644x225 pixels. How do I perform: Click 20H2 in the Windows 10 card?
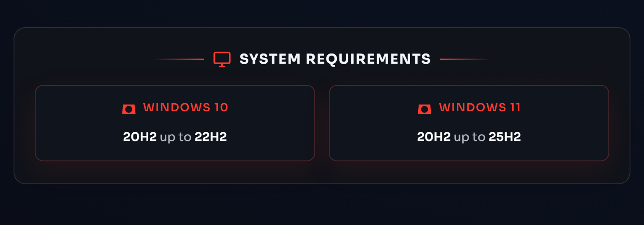[x=140, y=137]
